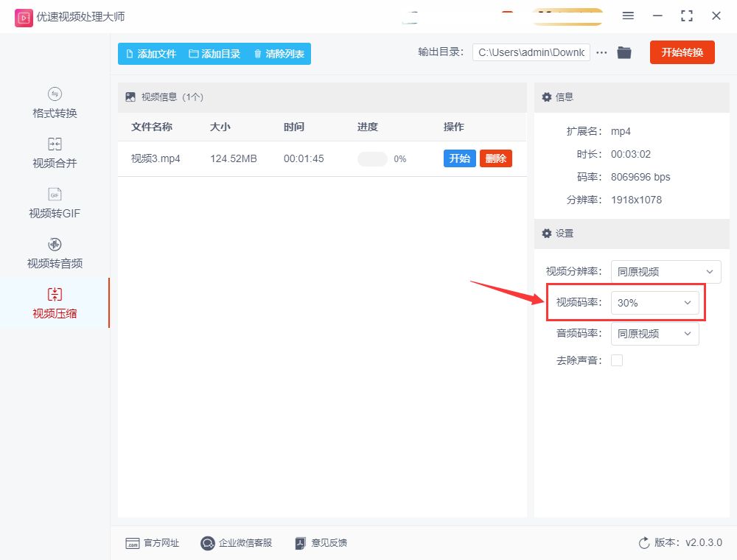737x560 pixels.
Task: Open the 视频码率 30% dropdown
Action: tap(654, 303)
